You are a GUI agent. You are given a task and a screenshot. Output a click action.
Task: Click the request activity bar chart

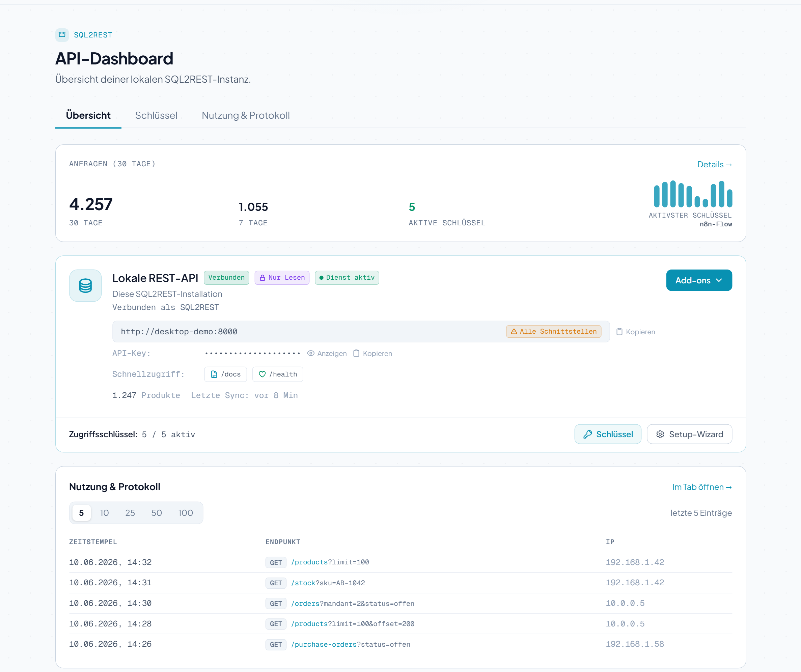point(693,194)
